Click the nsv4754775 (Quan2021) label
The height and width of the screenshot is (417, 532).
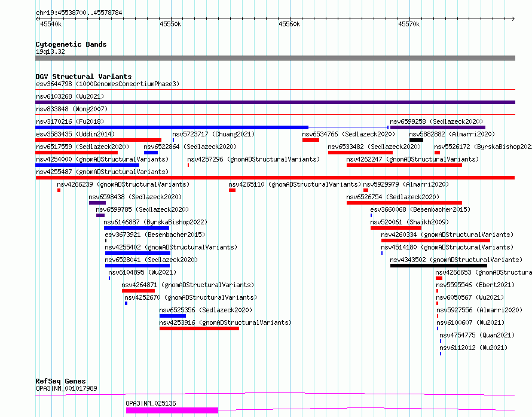pos(477,335)
